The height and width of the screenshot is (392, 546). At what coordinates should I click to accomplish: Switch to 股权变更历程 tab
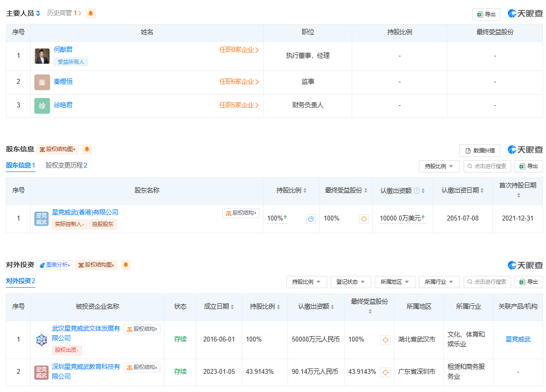pyautogui.click(x=66, y=165)
